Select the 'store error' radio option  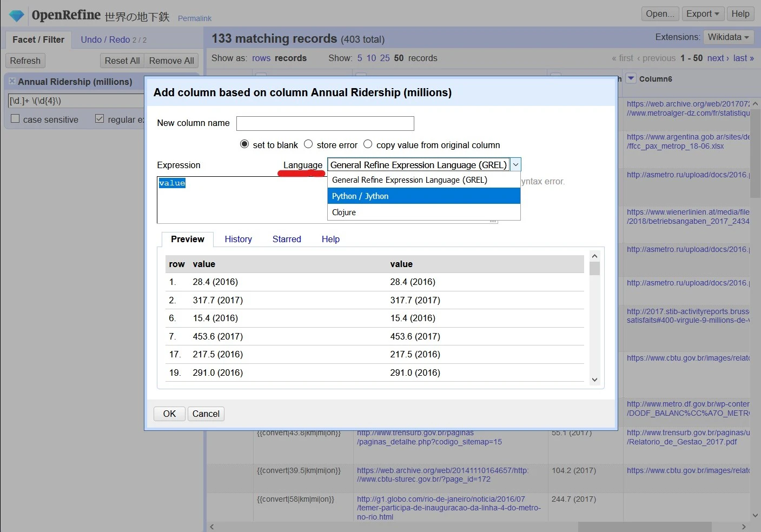pyautogui.click(x=308, y=144)
